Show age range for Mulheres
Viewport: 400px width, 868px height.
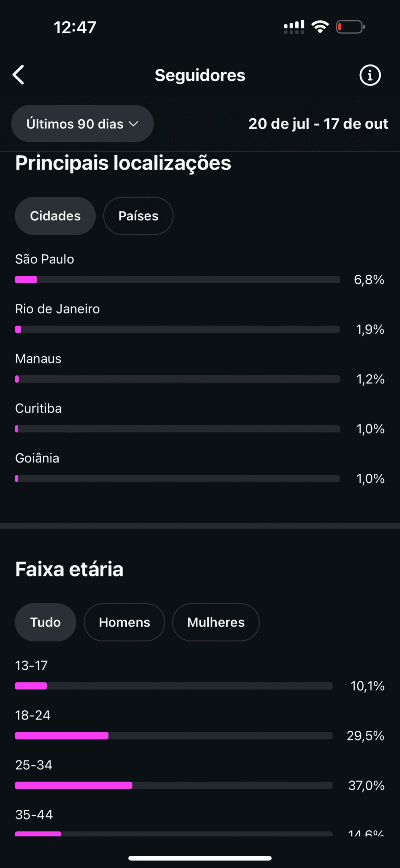[216, 622]
